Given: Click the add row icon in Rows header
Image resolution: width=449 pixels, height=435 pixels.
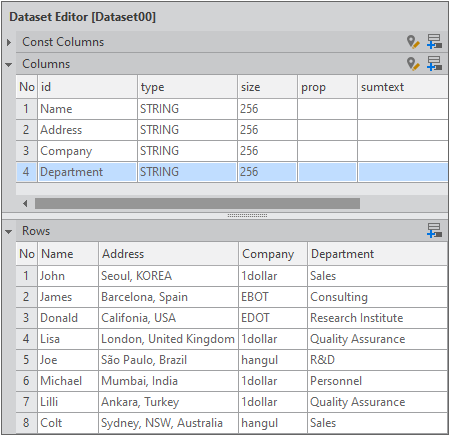Looking at the screenshot, I should coord(435,230).
